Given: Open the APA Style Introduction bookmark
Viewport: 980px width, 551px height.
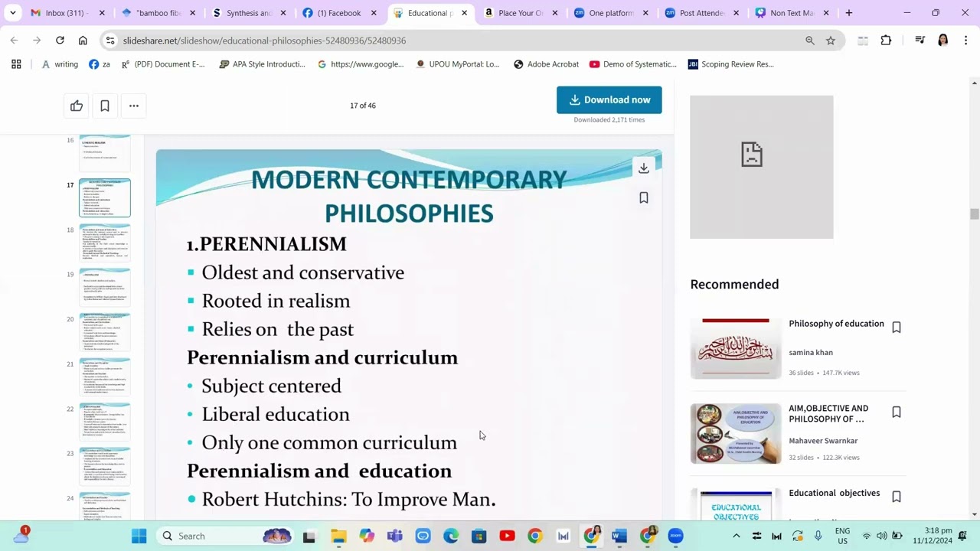Looking at the screenshot, I should point(262,64).
